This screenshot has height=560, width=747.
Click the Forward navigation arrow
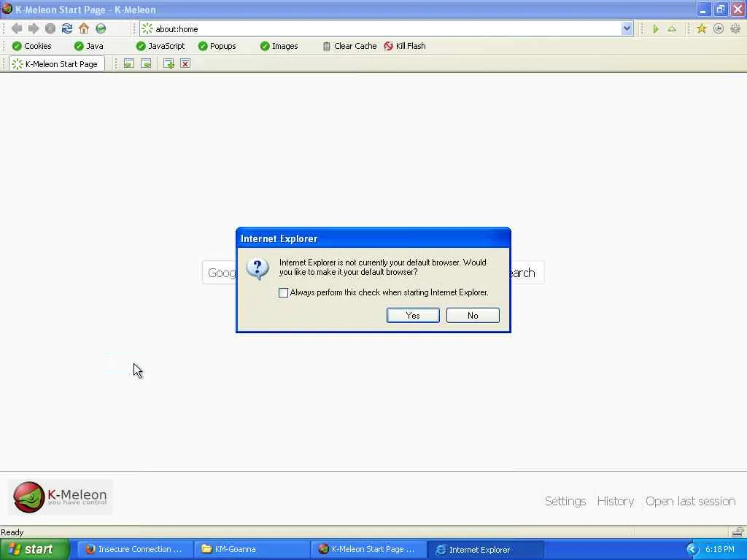pyautogui.click(x=34, y=28)
